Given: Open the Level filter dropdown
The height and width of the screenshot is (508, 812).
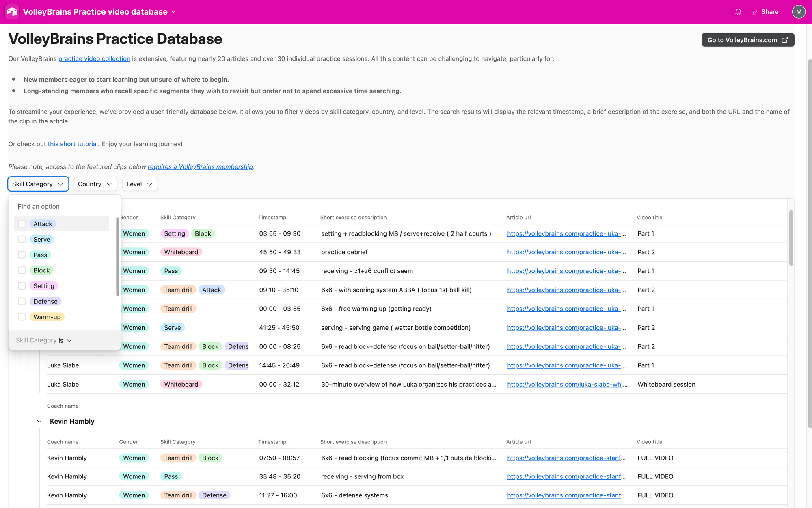Looking at the screenshot, I should pyautogui.click(x=139, y=184).
